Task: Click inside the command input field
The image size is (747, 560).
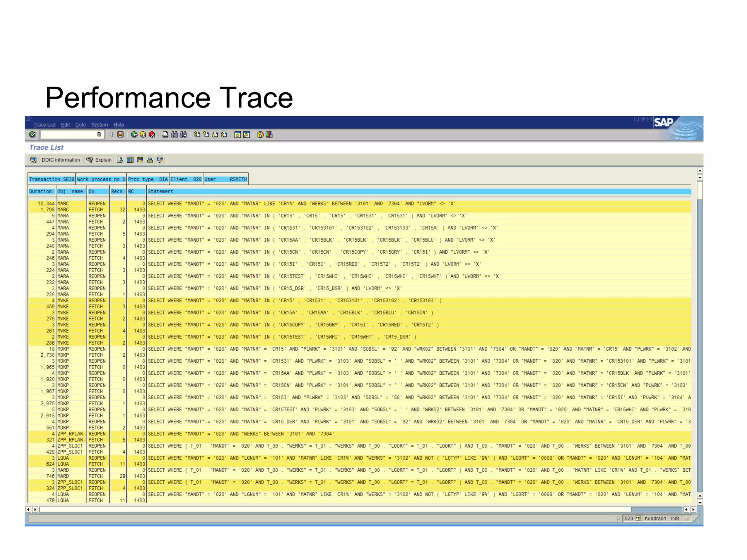Action: click(x=69, y=135)
